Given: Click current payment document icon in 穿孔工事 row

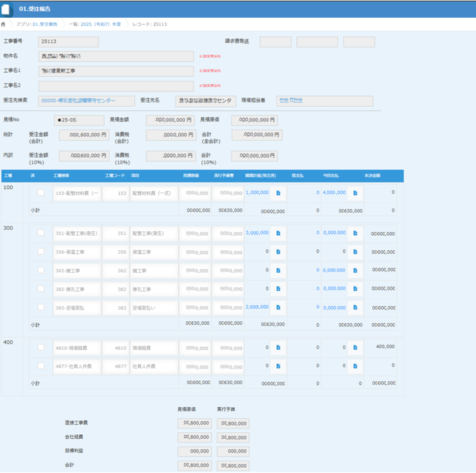Looking at the screenshot, I should tap(355, 288).
